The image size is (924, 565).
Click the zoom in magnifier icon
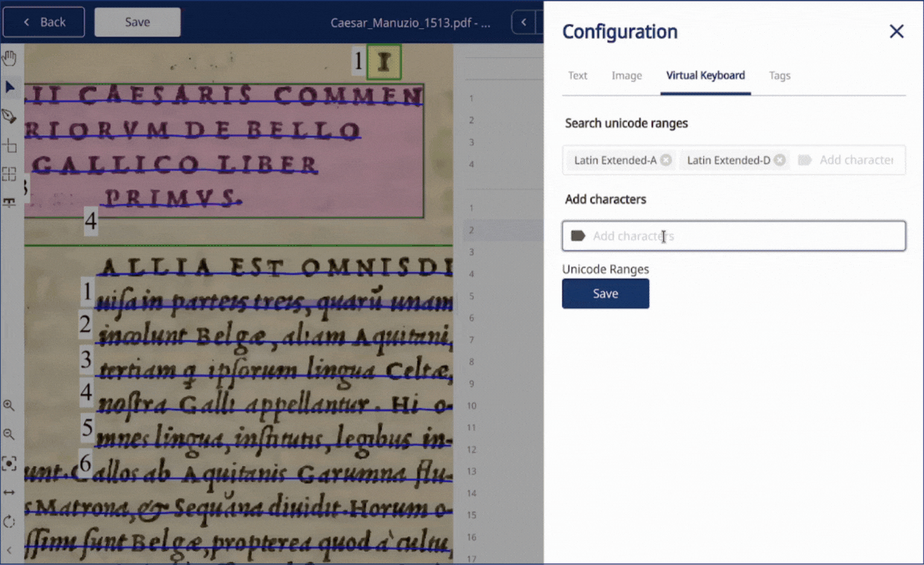coord(9,406)
